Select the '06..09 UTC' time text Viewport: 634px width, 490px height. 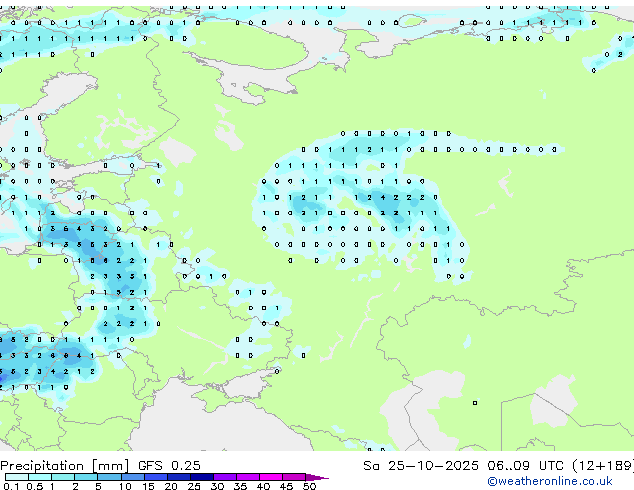(525, 466)
